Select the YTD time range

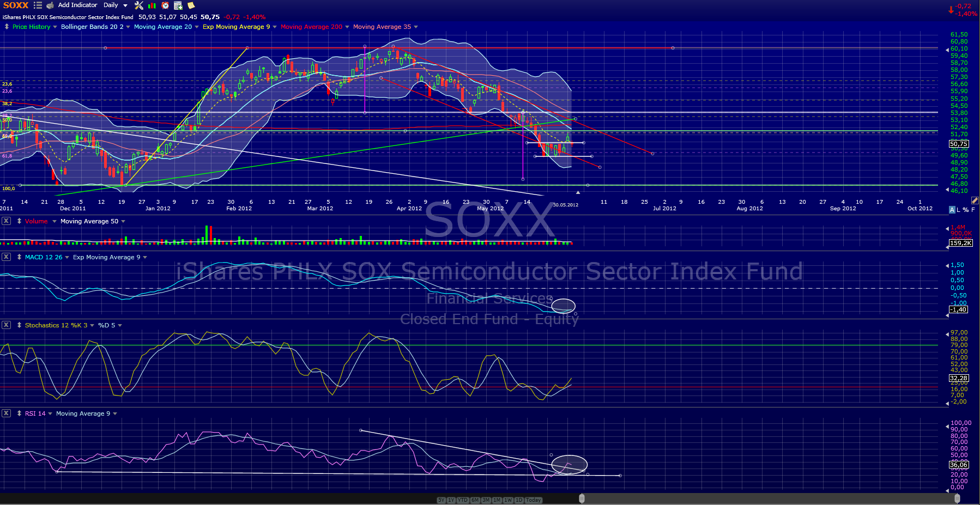coord(463,500)
